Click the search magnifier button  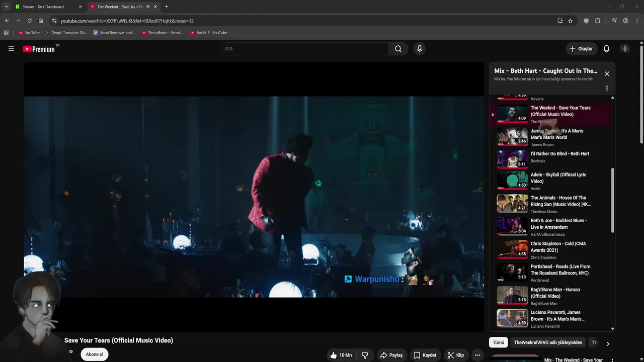point(398,49)
